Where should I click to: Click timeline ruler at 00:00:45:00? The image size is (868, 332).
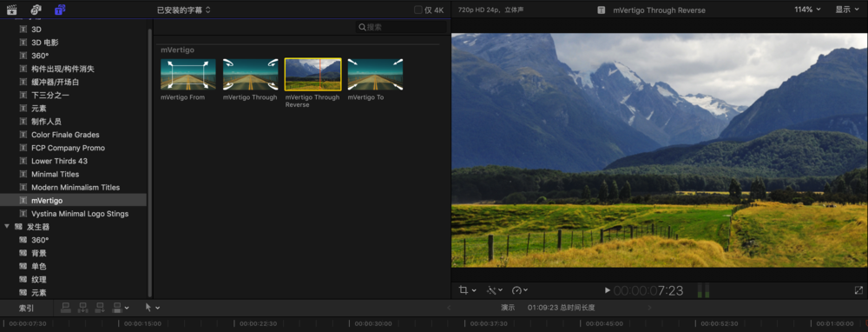click(604, 323)
